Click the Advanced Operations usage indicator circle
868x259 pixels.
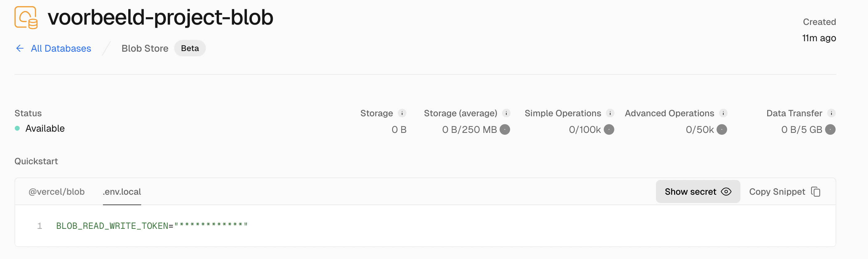[x=722, y=129]
